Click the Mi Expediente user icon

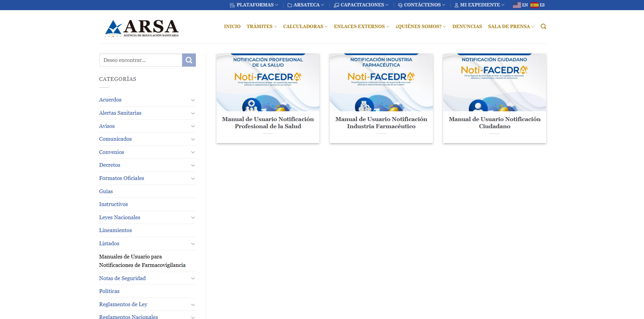456,5
